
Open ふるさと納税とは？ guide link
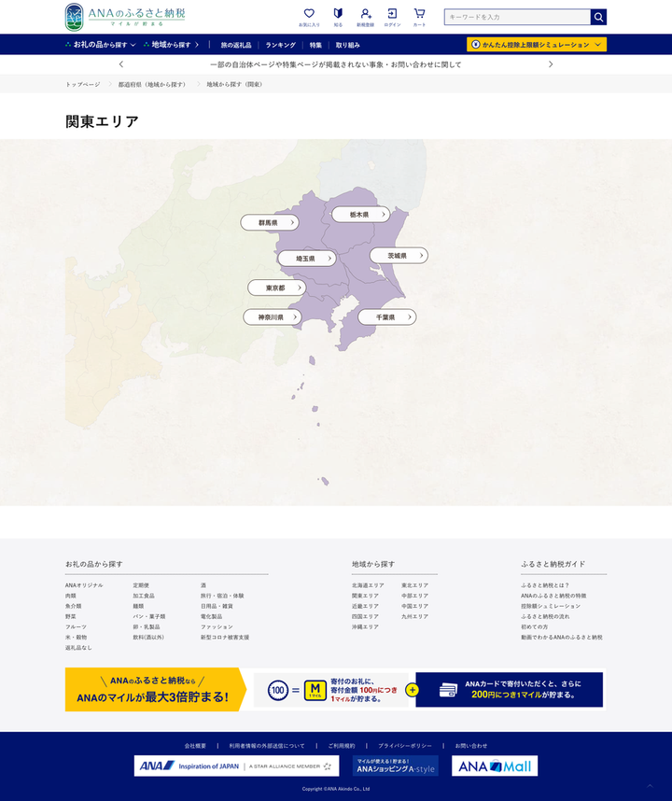click(x=545, y=585)
